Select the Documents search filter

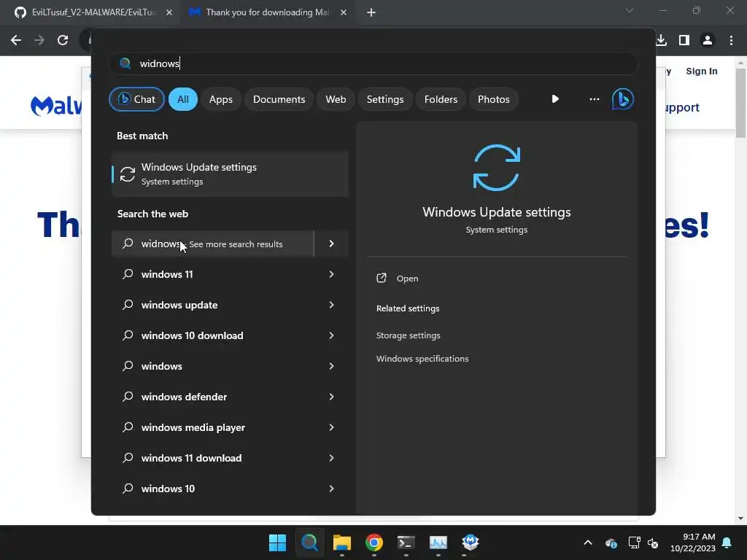coord(279,99)
